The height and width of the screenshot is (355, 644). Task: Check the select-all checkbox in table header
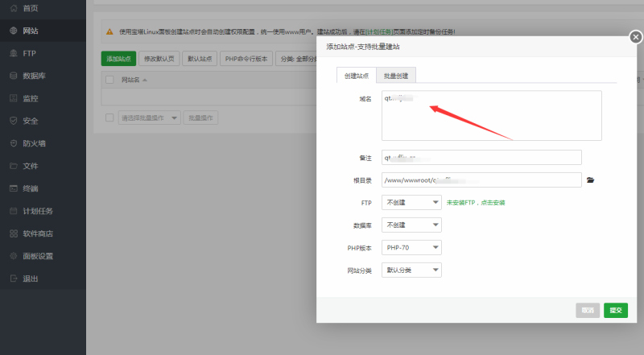click(110, 80)
